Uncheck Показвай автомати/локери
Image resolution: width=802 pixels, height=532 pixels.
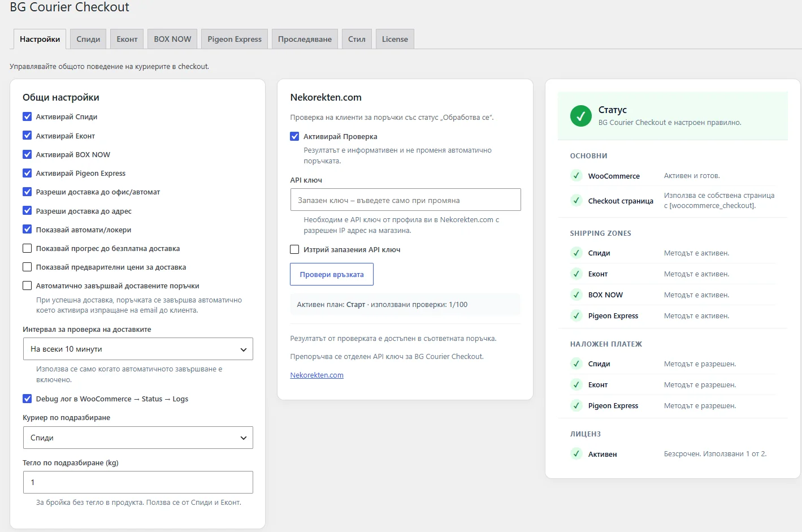(27, 230)
